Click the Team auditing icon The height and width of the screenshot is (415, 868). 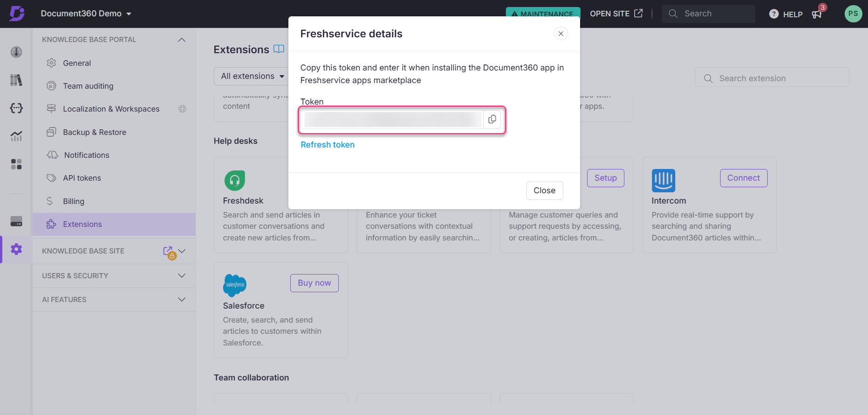[51, 86]
